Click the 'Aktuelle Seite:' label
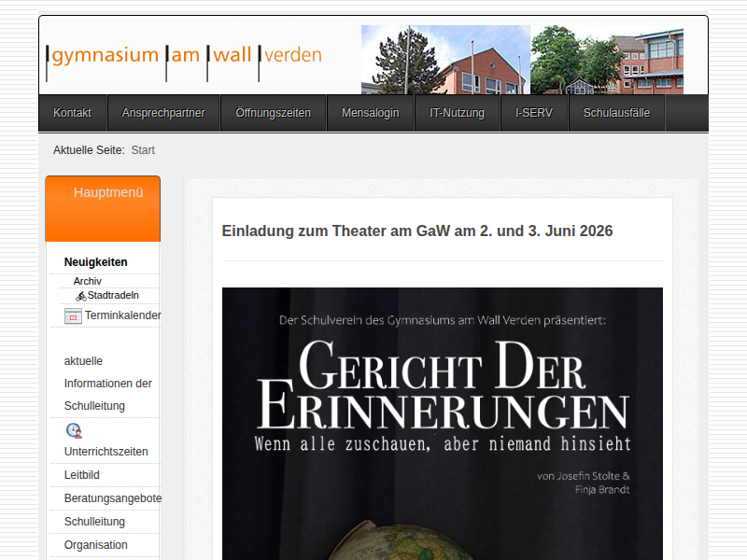The width and height of the screenshot is (747, 560). 89,150
